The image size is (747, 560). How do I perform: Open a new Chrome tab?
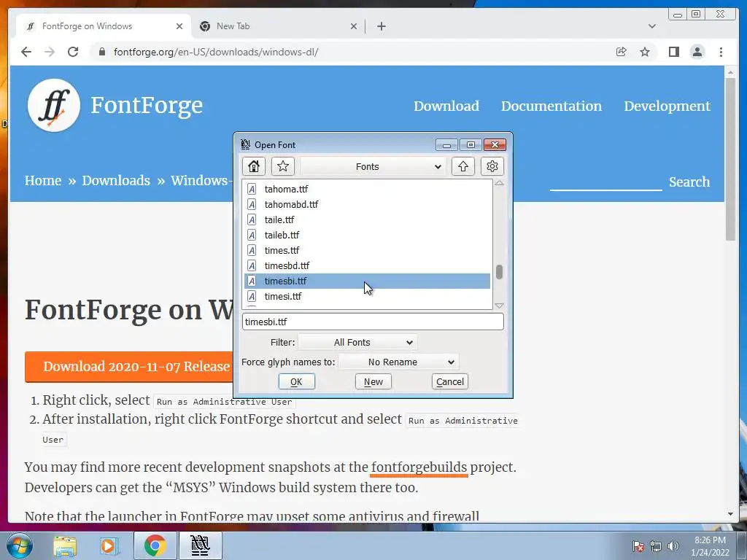pos(381,26)
